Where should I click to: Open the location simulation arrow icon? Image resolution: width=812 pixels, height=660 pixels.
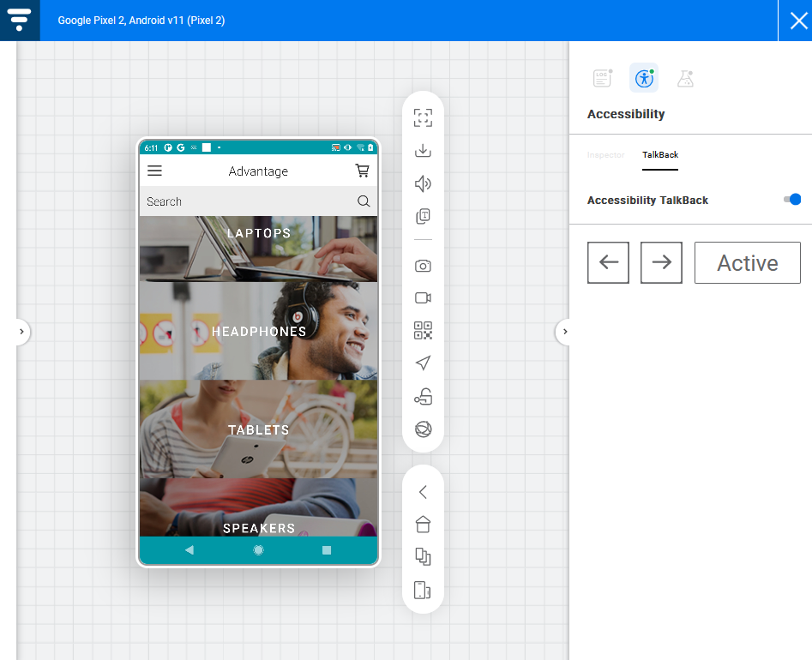click(x=423, y=363)
